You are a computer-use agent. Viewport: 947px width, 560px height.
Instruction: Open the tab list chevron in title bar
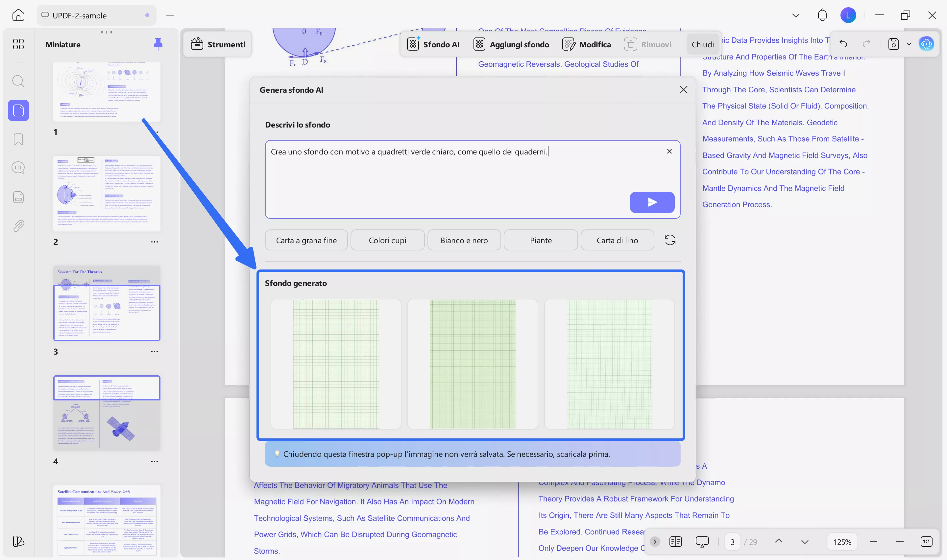[x=795, y=15]
